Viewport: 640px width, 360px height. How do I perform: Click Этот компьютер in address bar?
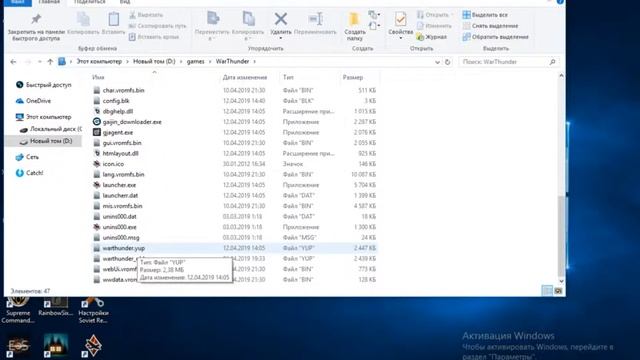[99, 62]
